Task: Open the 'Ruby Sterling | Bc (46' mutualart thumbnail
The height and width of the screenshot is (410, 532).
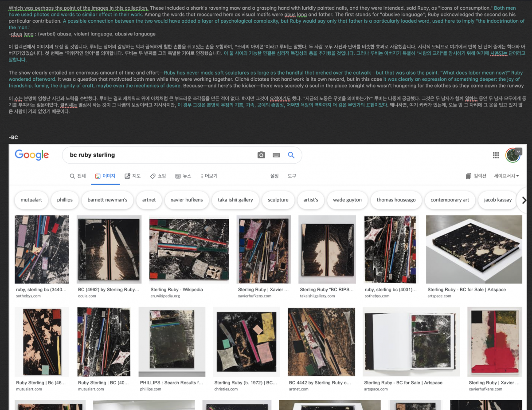Action: click(x=42, y=342)
